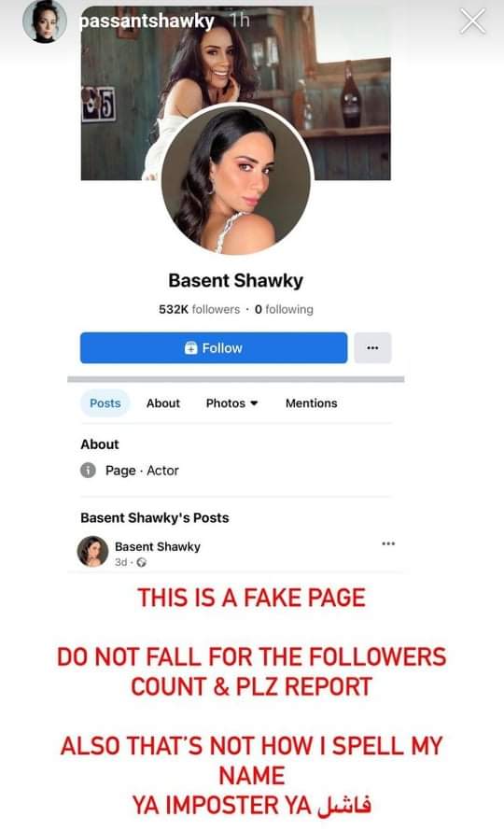Click the Page · Actor category text
Image resolution: width=504 pixels, height=831 pixels.
(142, 471)
